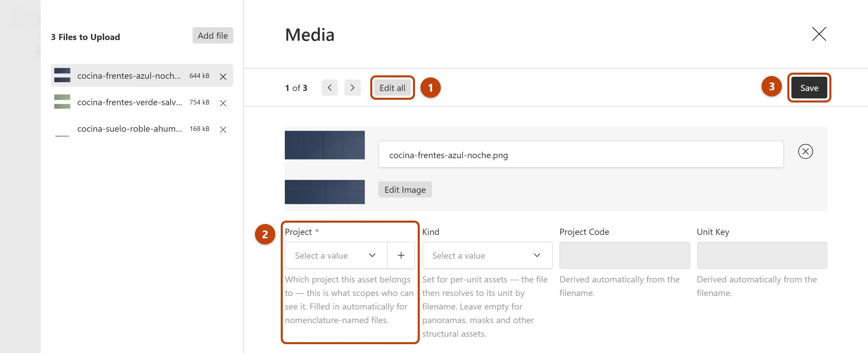Save the media uploads
This screenshot has height=353, width=868.
(x=809, y=88)
